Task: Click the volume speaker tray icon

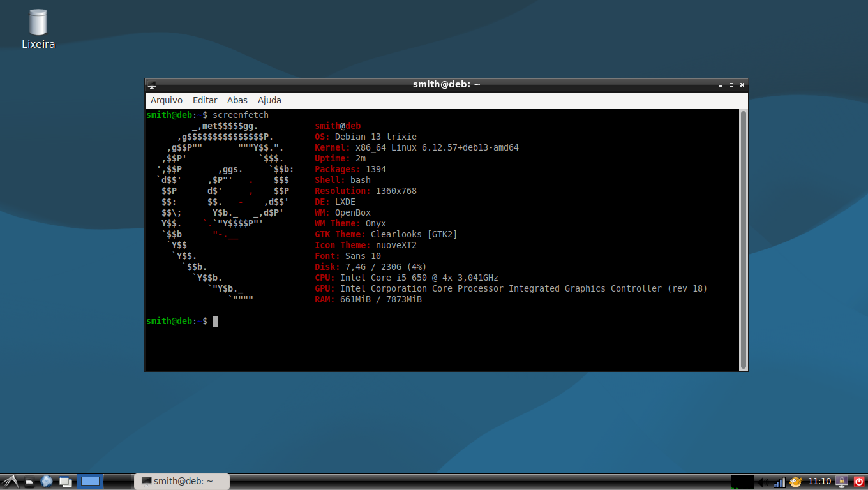Action: (763, 482)
